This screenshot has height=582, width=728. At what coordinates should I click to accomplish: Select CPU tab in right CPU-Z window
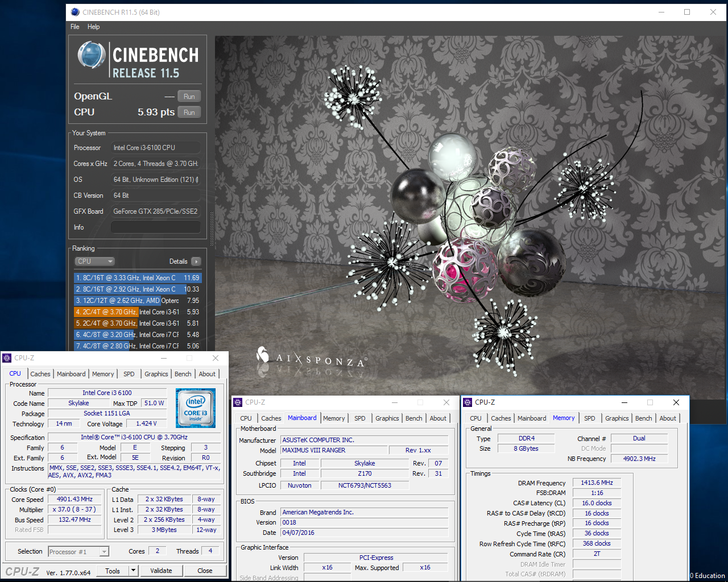click(476, 418)
